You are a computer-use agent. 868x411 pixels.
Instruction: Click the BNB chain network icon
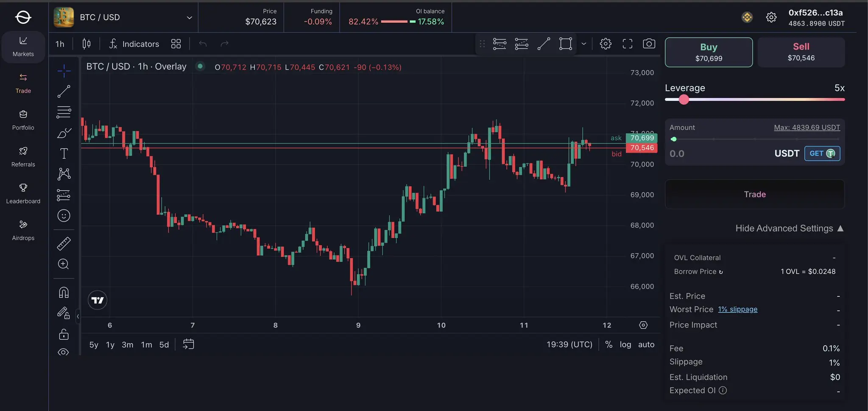[747, 17]
